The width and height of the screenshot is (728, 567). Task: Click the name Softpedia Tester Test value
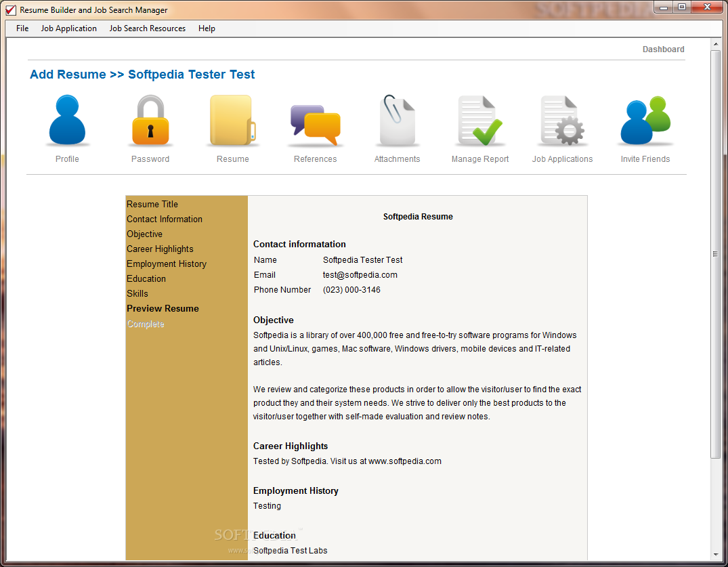coord(362,260)
